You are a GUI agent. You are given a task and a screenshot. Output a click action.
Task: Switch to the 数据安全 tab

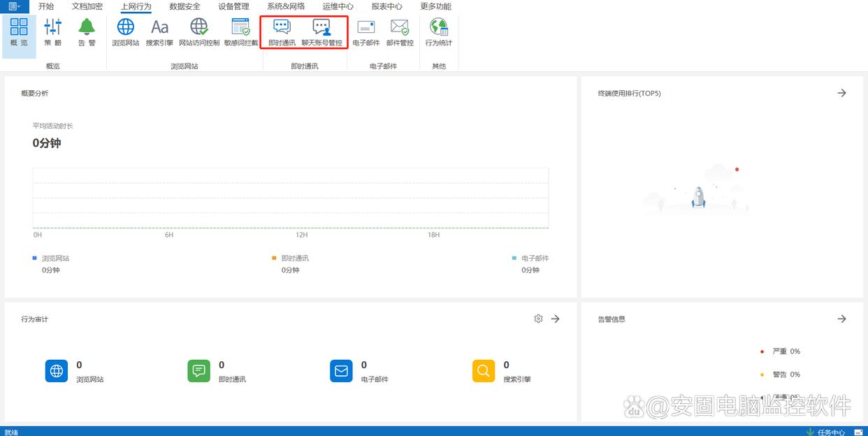(185, 6)
